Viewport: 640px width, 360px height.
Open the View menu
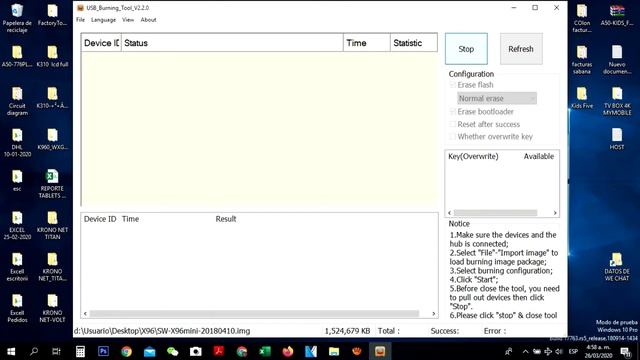pyautogui.click(x=128, y=20)
